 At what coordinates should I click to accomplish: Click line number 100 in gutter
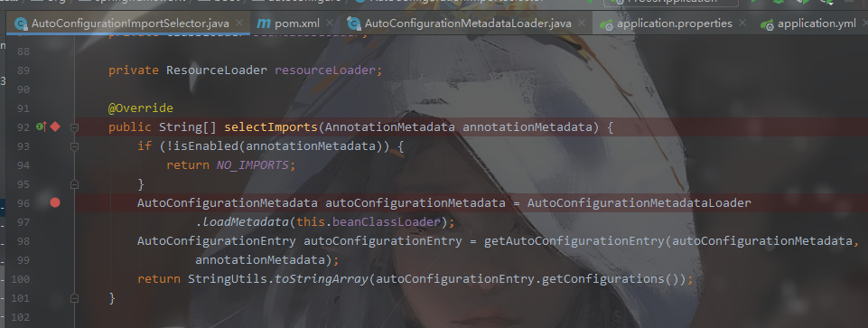tap(20, 278)
